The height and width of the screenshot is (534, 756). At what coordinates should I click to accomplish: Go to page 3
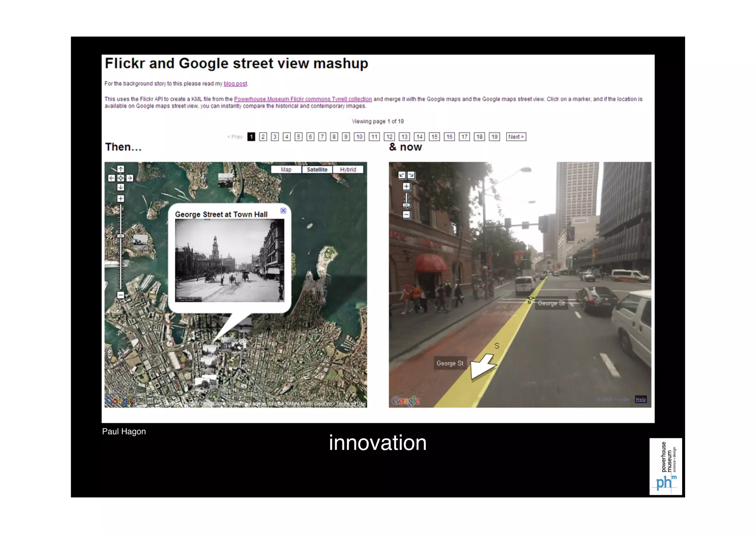[x=275, y=137]
